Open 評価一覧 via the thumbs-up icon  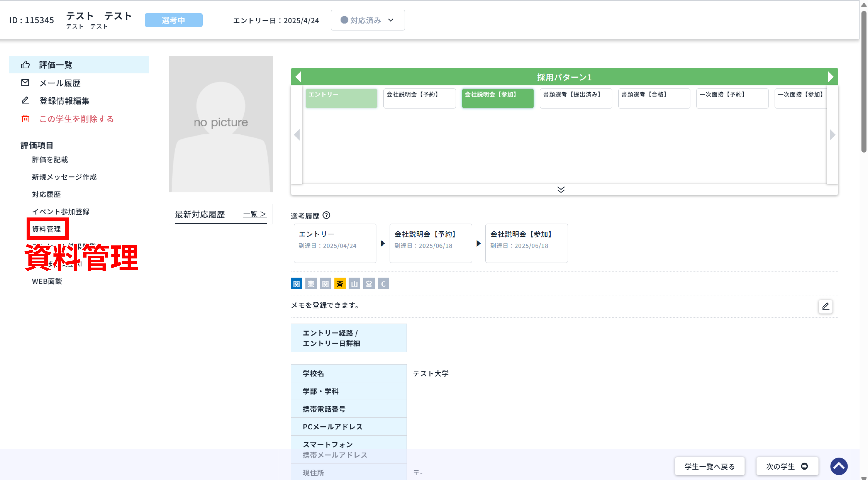click(25, 65)
